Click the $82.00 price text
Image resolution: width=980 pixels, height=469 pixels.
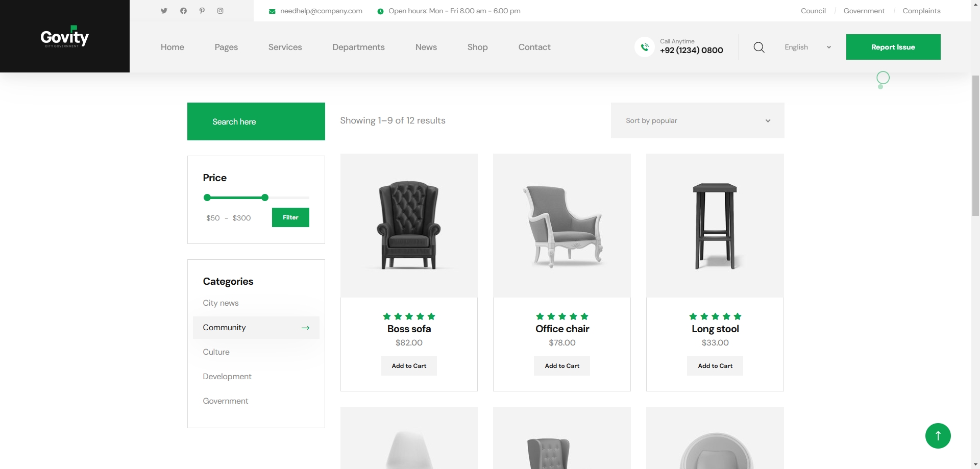tap(409, 343)
